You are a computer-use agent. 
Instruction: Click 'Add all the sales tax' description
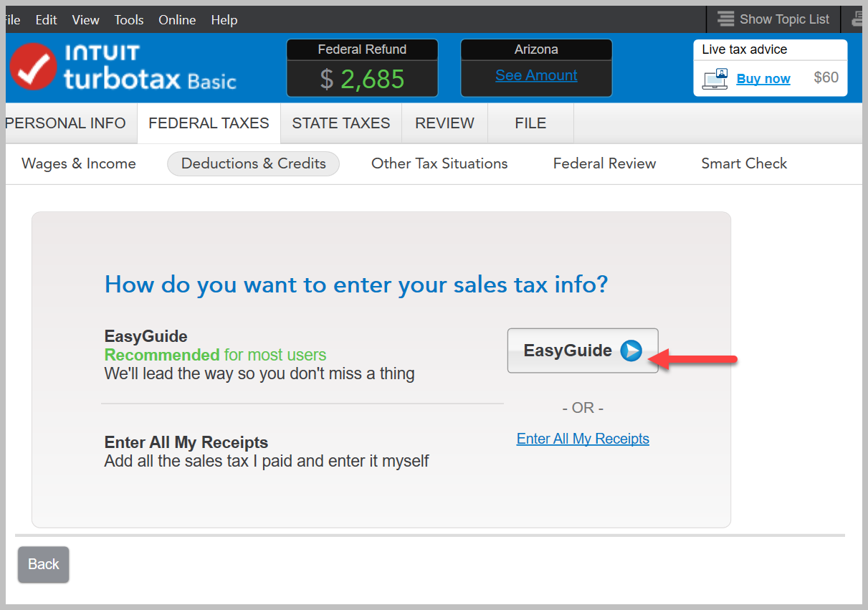267,461
